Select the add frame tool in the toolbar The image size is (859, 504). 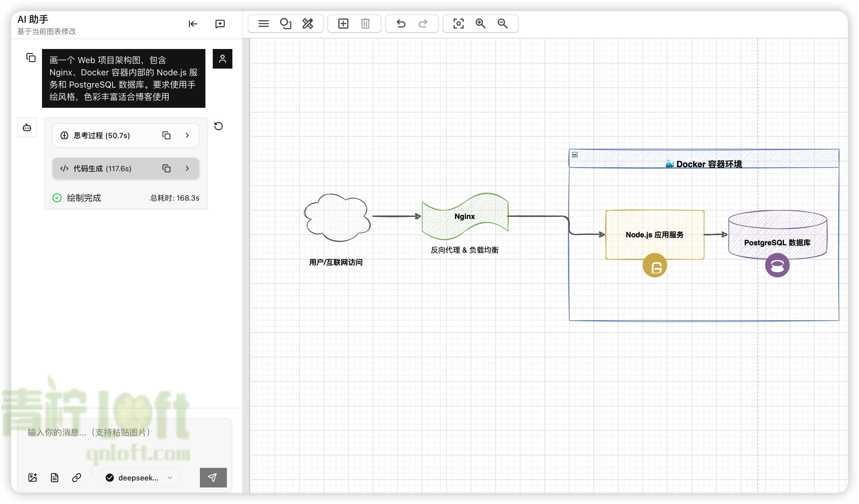tap(343, 24)
